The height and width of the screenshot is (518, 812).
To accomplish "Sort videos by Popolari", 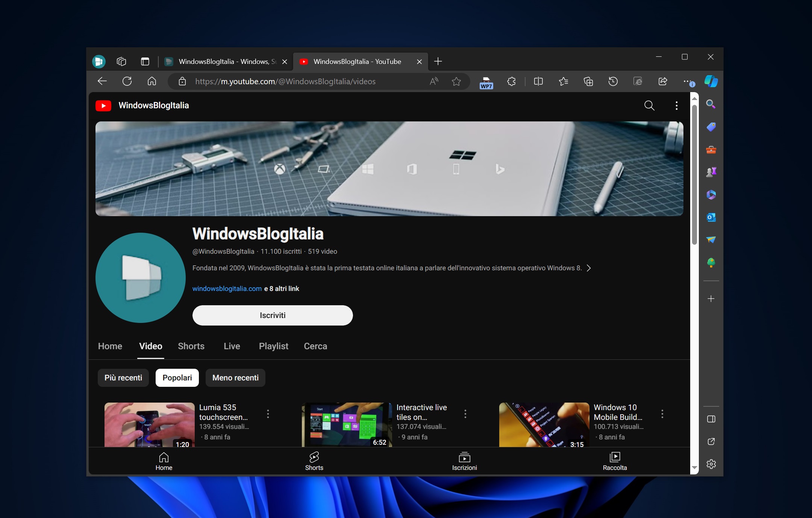I will click(x=177, y=378).
